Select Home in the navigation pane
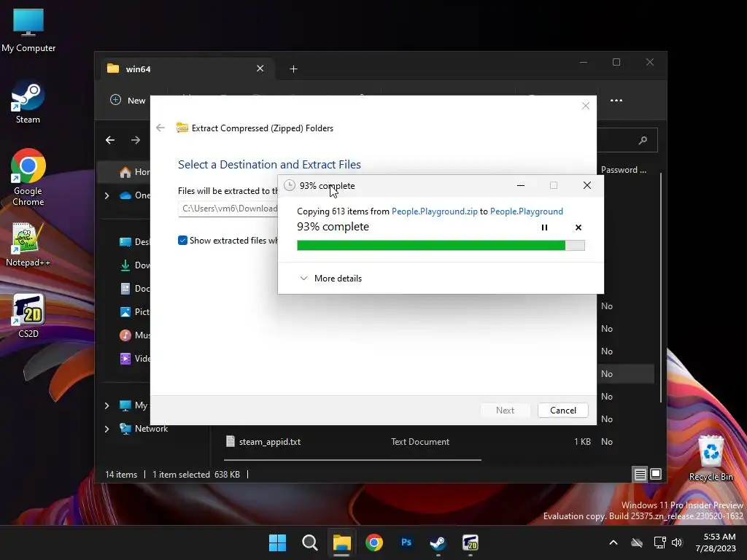The width and height of the screenshot is (747, 560). coord(135,172)
